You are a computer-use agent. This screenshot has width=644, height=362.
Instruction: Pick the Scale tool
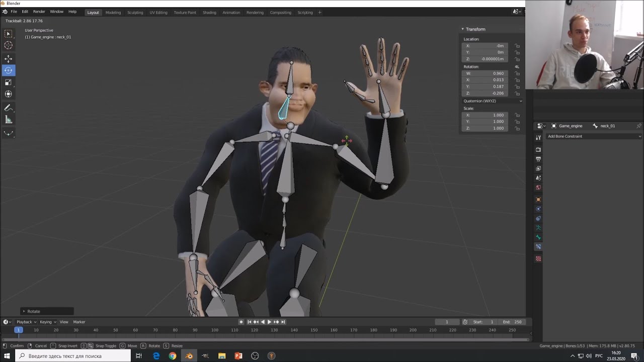click(9, 82)
